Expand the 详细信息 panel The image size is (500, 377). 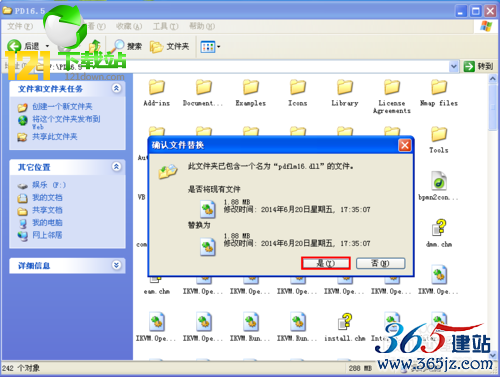116,265
